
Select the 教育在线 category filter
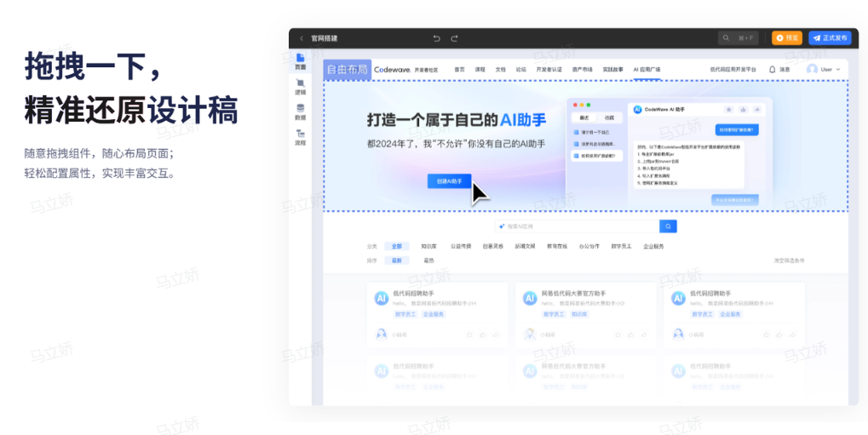557,246
